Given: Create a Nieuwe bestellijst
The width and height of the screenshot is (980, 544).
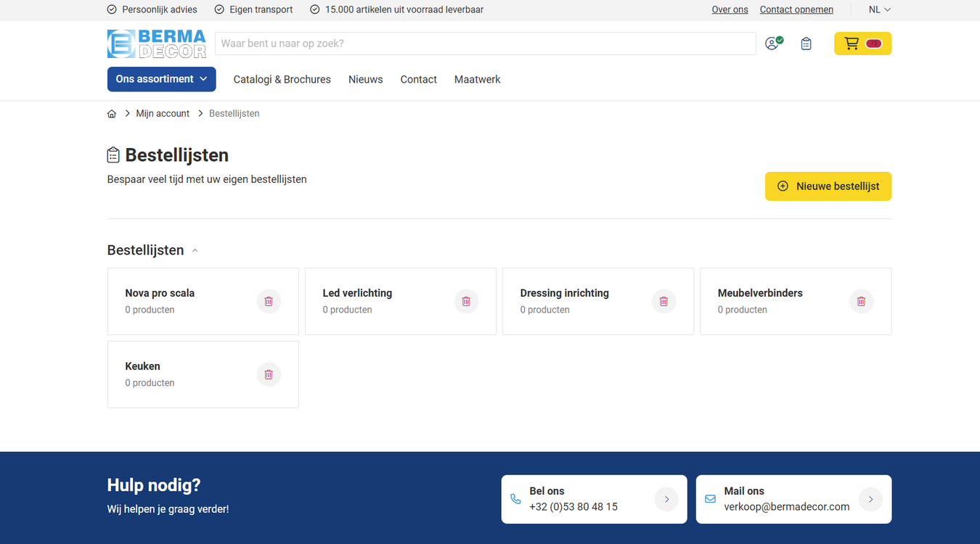Looking at the screenshot, I should pos(828,186).
